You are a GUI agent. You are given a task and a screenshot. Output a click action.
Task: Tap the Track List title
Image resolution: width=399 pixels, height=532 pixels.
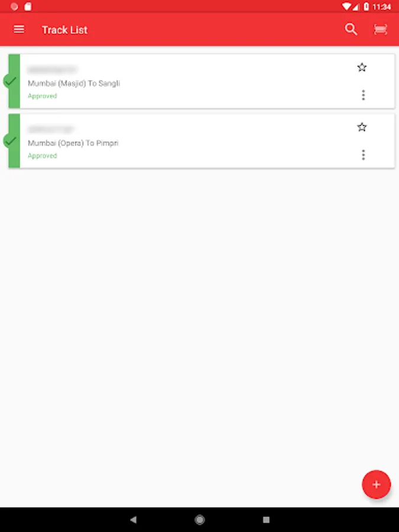tap(64, 29)
